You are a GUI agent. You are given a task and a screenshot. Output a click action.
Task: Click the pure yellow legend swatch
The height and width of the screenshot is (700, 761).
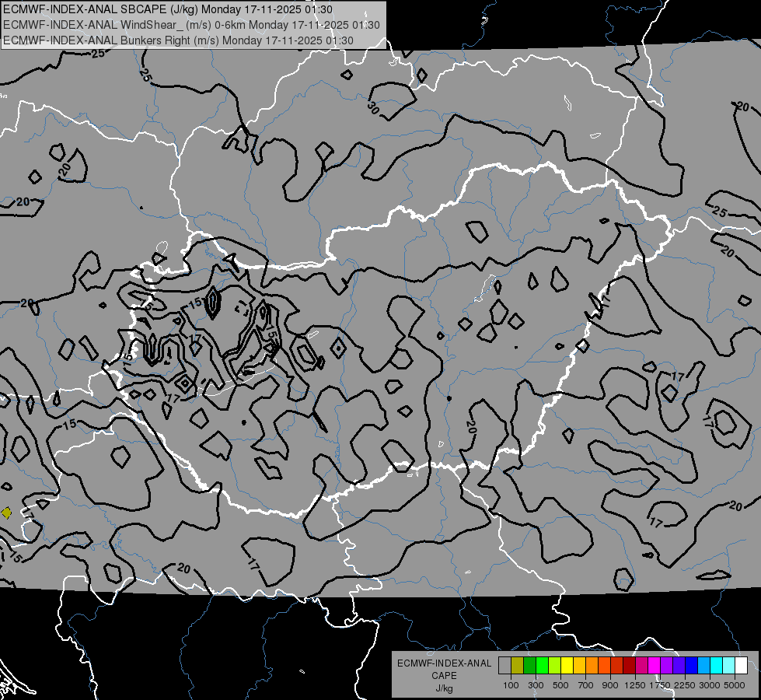click(567, 666)
